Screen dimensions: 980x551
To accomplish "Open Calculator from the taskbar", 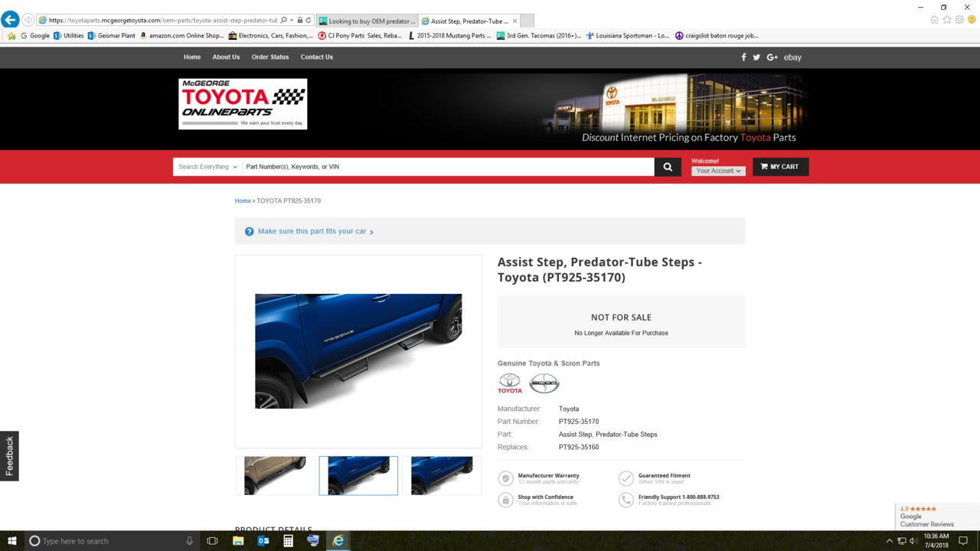I will [x=289, y=541].
